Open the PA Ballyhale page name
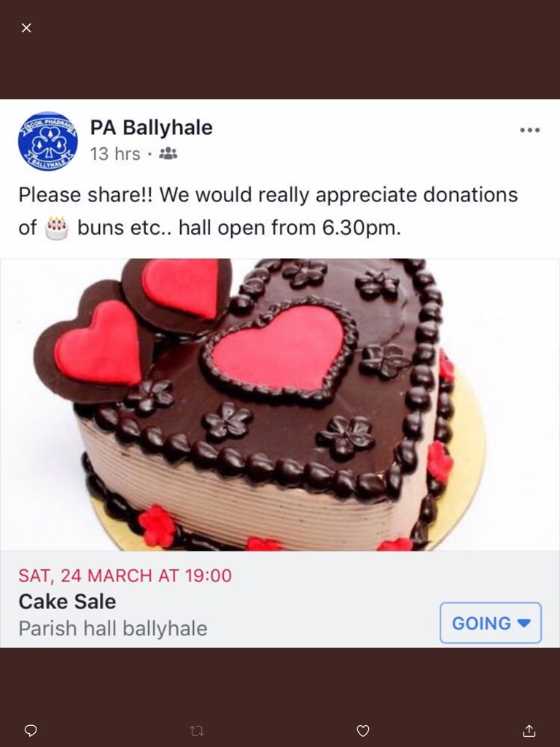560x747 pixels. [x=152, y=128]
